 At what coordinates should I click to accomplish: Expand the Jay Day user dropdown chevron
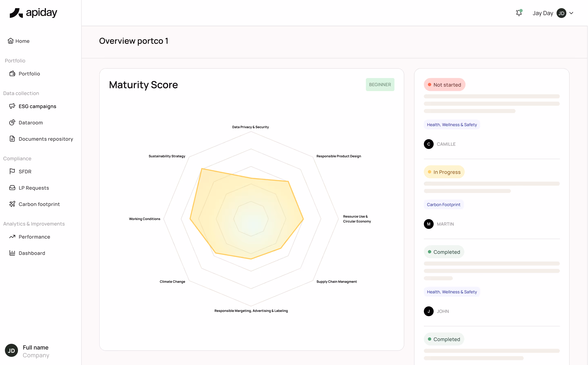click(571, 13)
